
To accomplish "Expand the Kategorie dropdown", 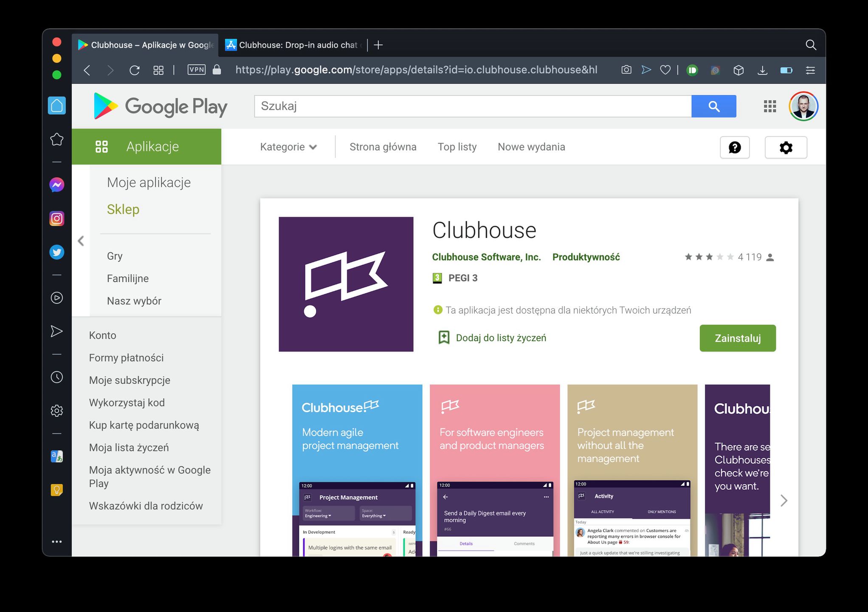I will [x=288, y=147].
